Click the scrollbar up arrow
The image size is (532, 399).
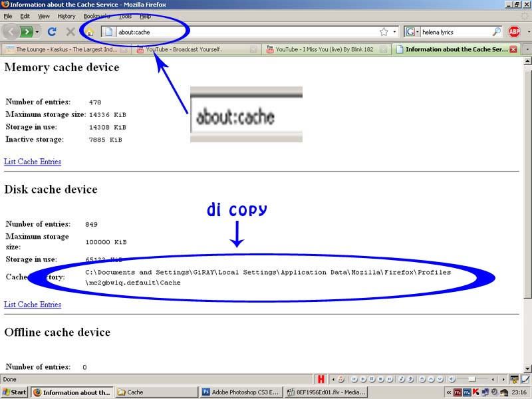[527, 61]
